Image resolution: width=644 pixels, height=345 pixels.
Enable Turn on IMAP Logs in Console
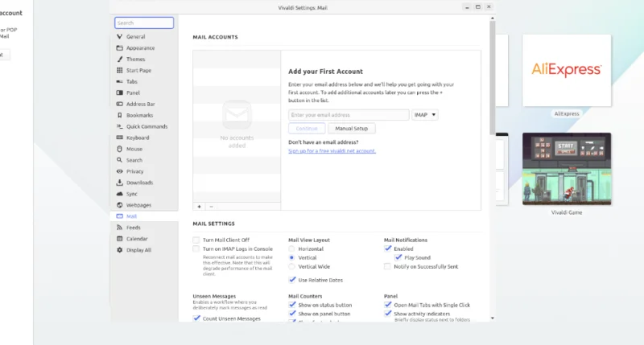coord(196,249)
